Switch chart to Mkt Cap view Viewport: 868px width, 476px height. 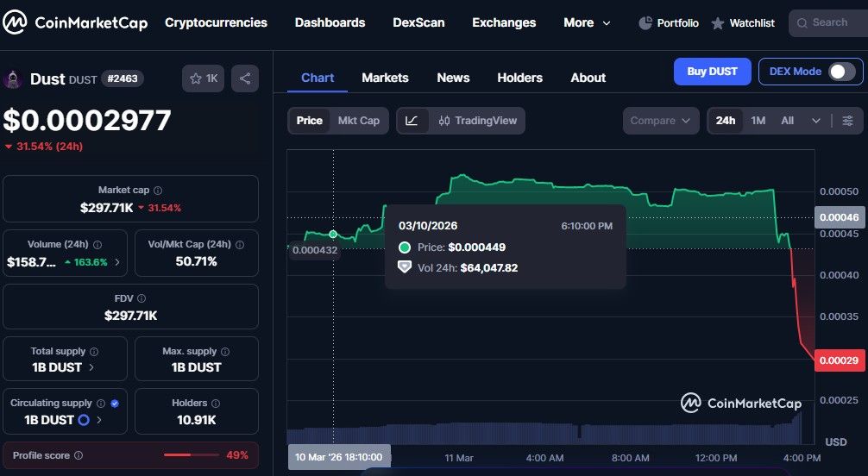click(359, 121)
